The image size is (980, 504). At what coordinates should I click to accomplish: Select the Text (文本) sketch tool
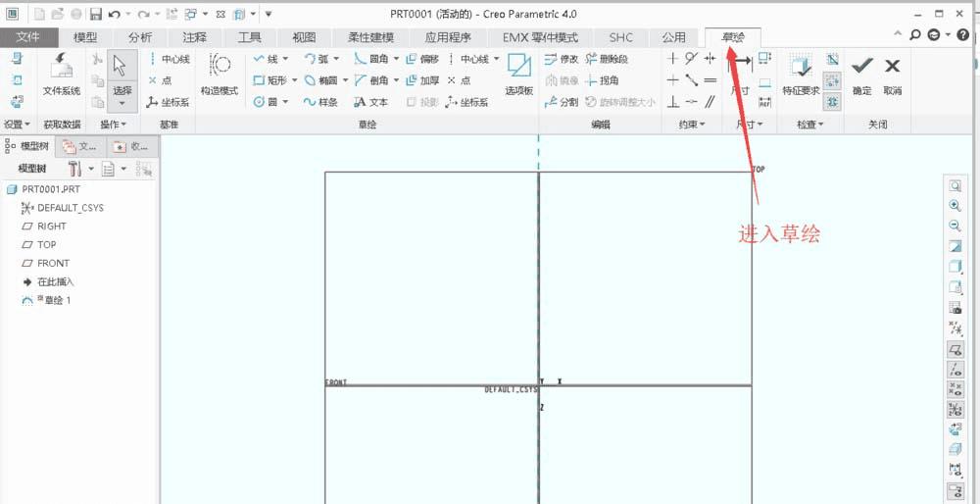[x=371, y=102]
